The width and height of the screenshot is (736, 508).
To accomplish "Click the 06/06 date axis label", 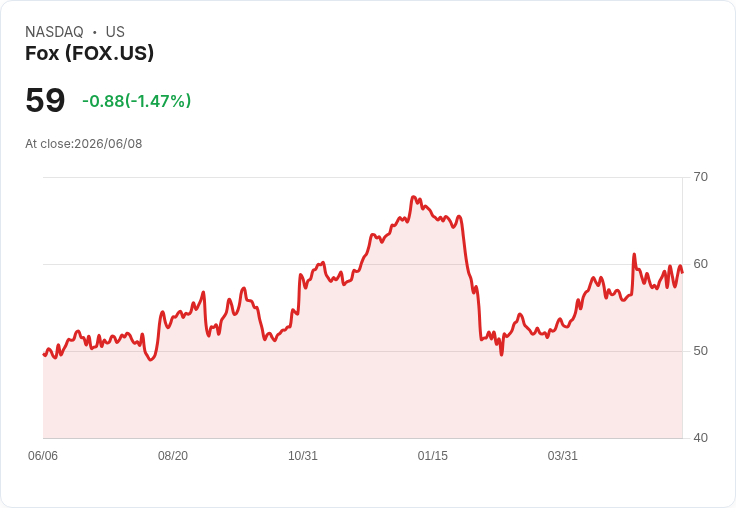I will pos(43,456).
